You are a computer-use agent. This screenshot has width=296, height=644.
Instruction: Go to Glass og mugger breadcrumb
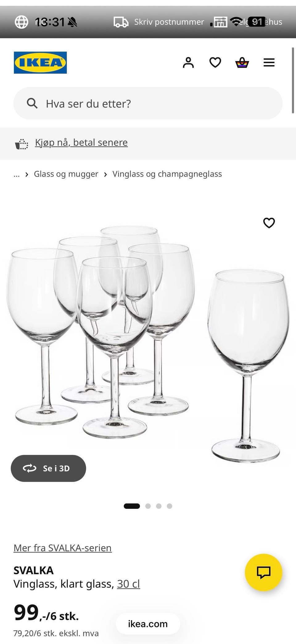tap(66, 174)
